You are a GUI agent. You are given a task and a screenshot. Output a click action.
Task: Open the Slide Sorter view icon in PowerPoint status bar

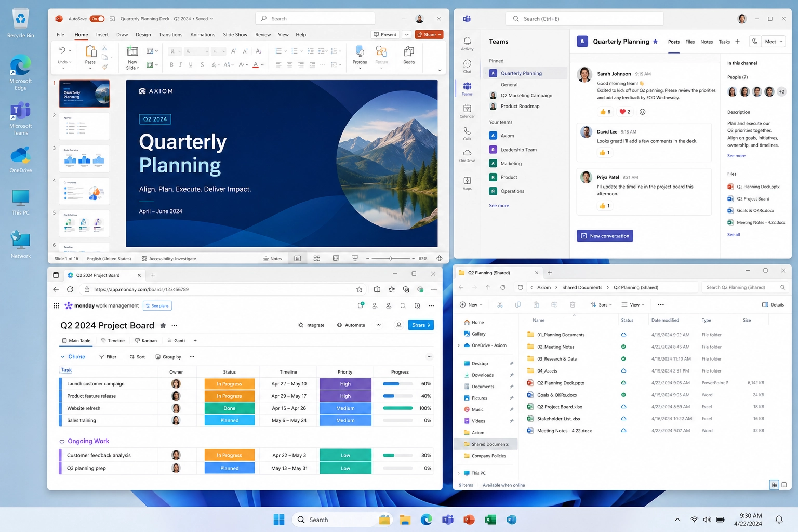point(317,258)
